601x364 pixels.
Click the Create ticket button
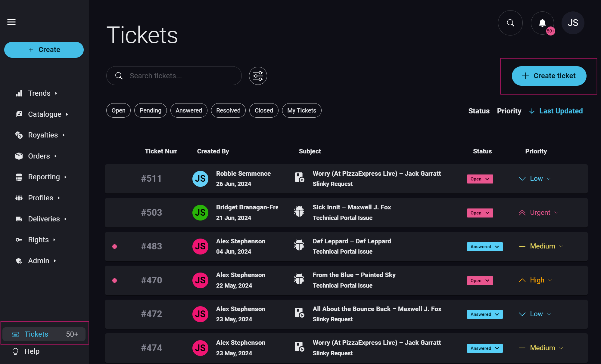point(549,76)
